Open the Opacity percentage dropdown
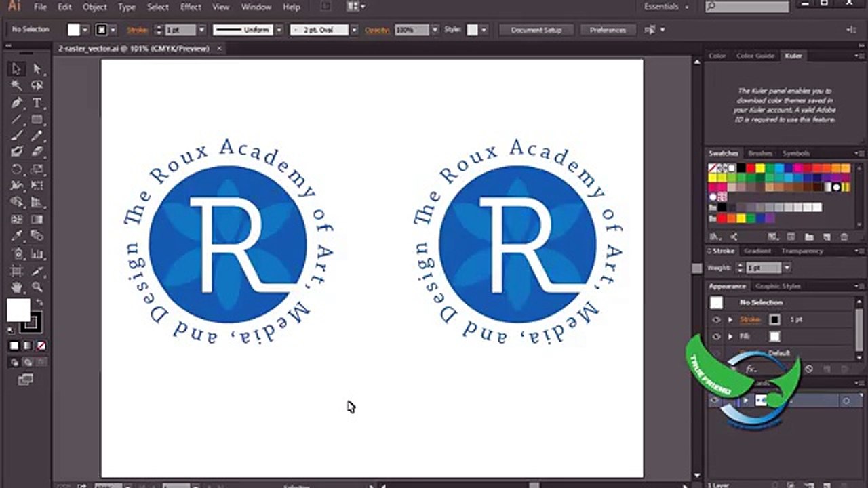 435,30
